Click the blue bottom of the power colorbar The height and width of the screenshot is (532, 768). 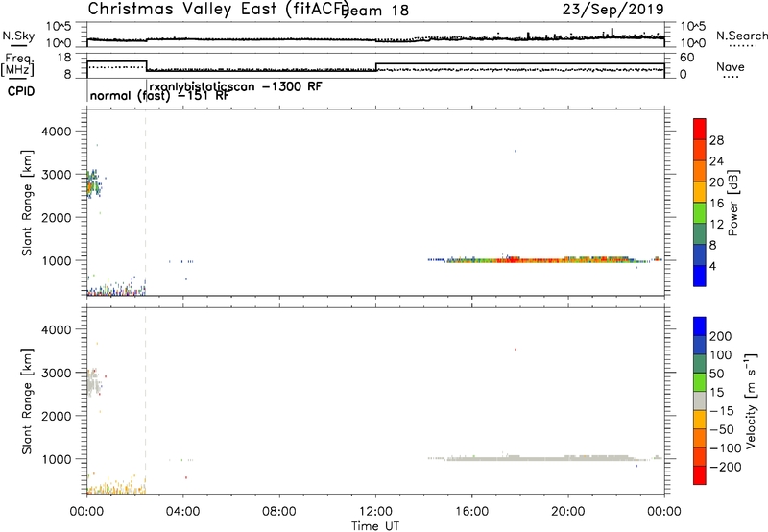coord(700,276)
